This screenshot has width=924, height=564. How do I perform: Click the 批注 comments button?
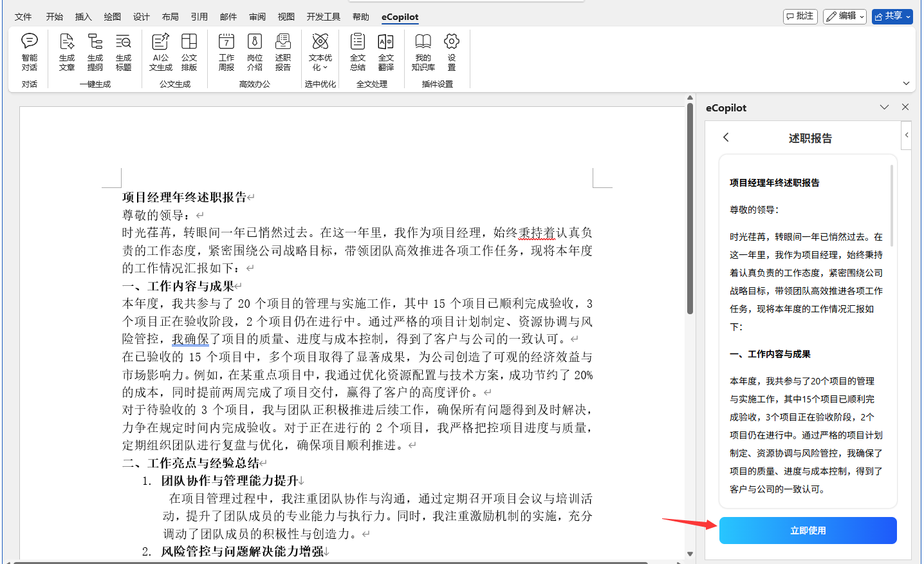click(800, 16)
